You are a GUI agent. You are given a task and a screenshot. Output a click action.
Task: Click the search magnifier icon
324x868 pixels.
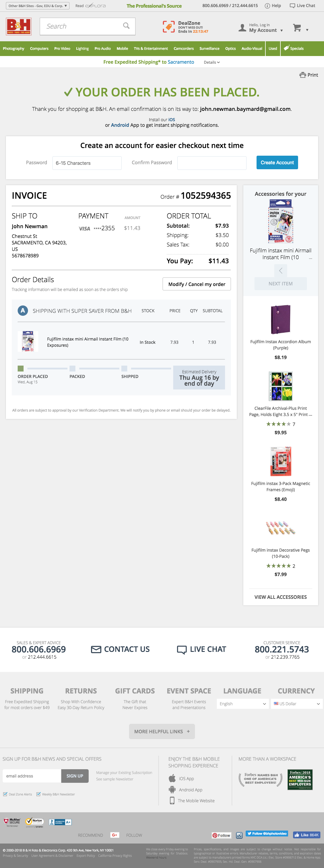coord(126,26)
